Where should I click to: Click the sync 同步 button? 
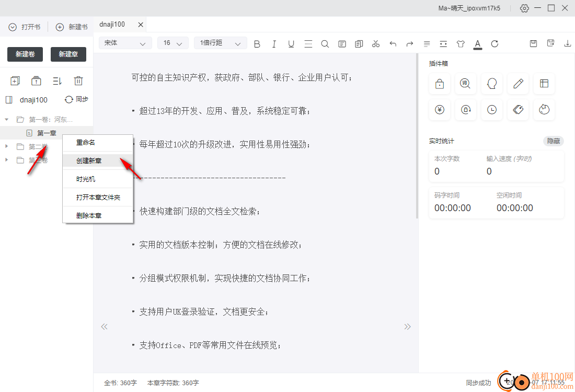(x=76, y=99)
